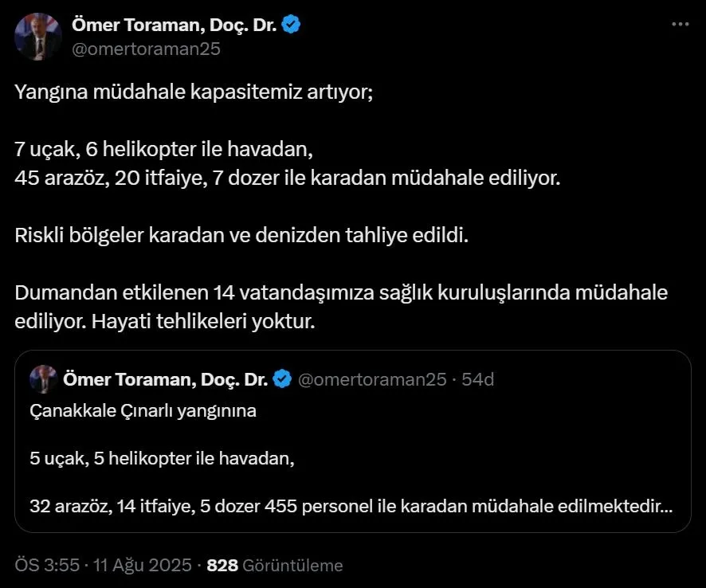
Task: Click the line '7 uçak, 6 helikopter ile havadan'
Action: 162,149
